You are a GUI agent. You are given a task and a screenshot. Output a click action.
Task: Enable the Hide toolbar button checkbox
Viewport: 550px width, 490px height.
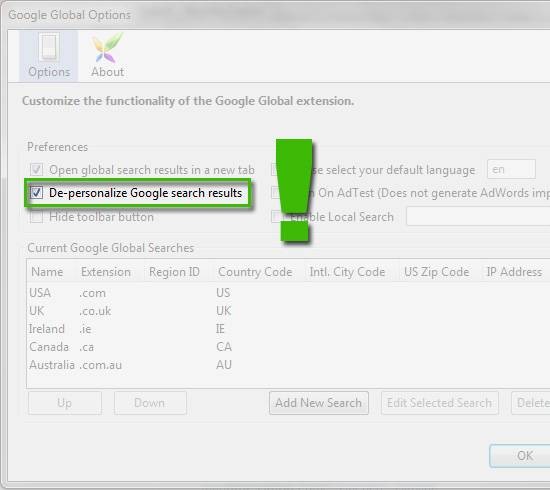[36, 217]
